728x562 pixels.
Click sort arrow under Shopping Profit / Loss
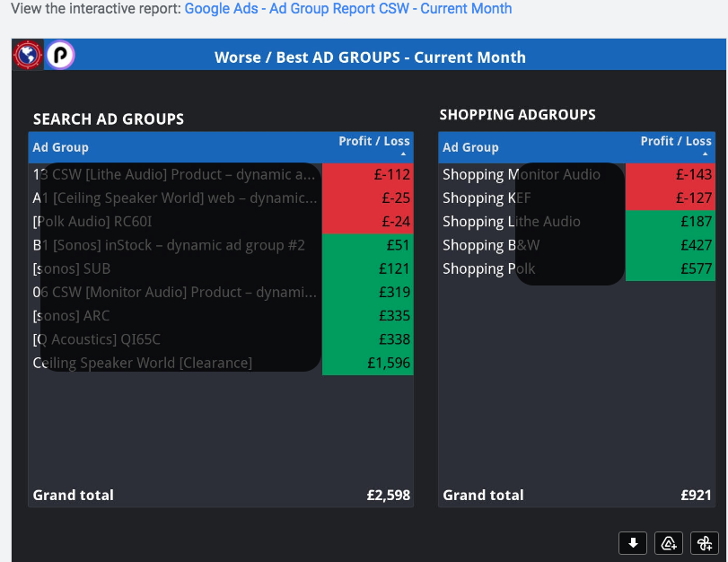point(706,154)
